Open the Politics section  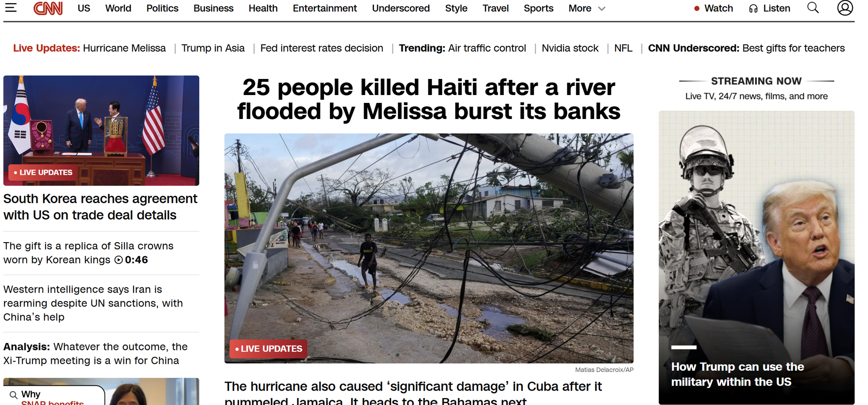coord(162,8)
